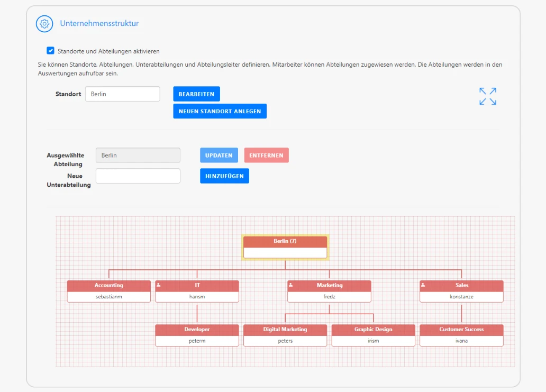The width and height of the screenshot is (546, 392).
Task: Click the department leader icon on IT node
Action: coord(158,285)
